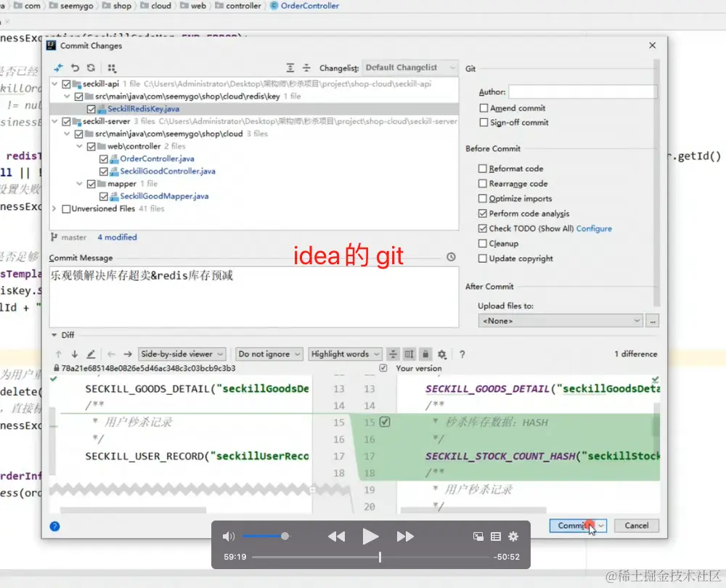726x588 pixels.
Task: Open Side-by-side viewer dropdown
Action: pyautogui.click(x=182, y=354)
